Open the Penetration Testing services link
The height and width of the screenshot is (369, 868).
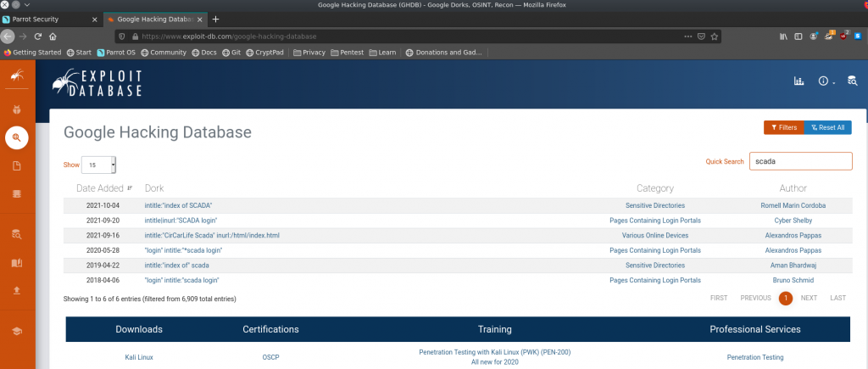tap(755, 357)
